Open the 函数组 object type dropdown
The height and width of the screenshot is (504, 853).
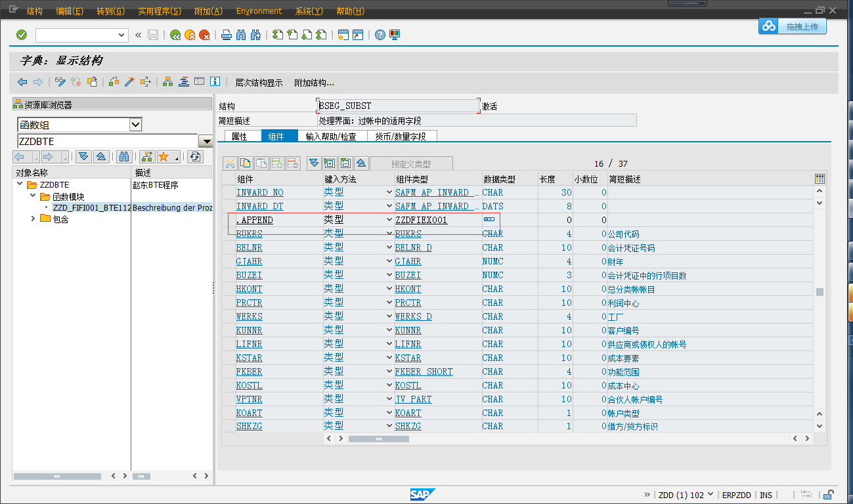coord(134,124)
